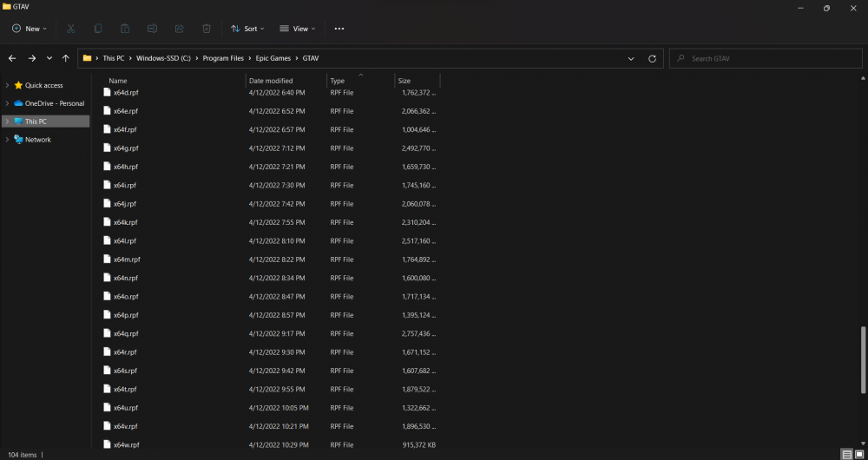
Task: Click Epic Games in the address path
Action: point(273,58)
